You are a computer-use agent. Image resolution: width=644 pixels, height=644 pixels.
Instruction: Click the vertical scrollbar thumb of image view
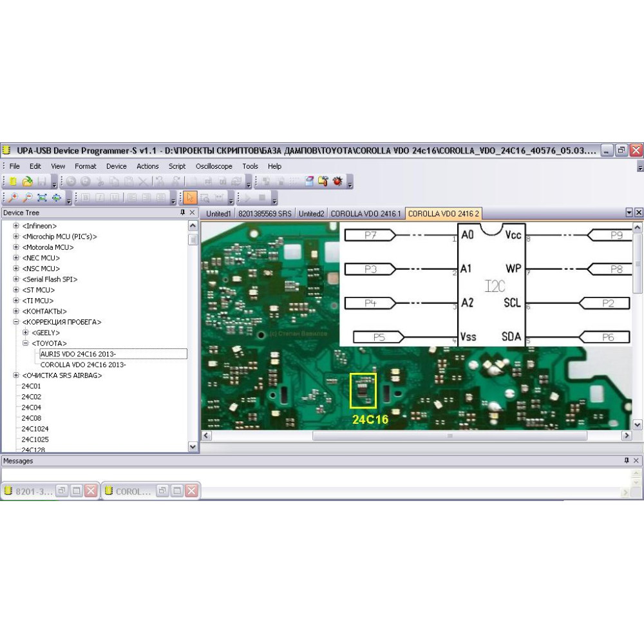[637, 263]
